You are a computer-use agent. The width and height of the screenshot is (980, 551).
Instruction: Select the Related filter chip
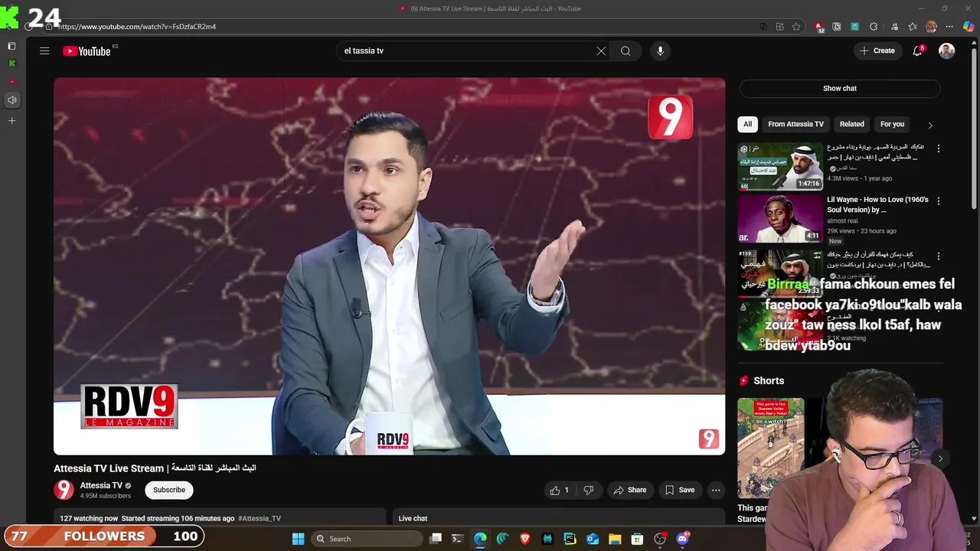pos(851,124)
